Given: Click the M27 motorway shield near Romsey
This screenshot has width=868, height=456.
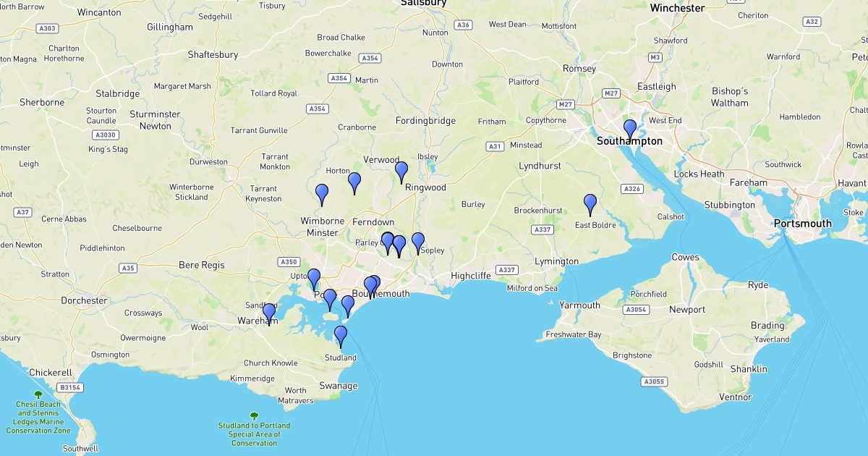Looking at the screenshot, I should coord(566,105).
